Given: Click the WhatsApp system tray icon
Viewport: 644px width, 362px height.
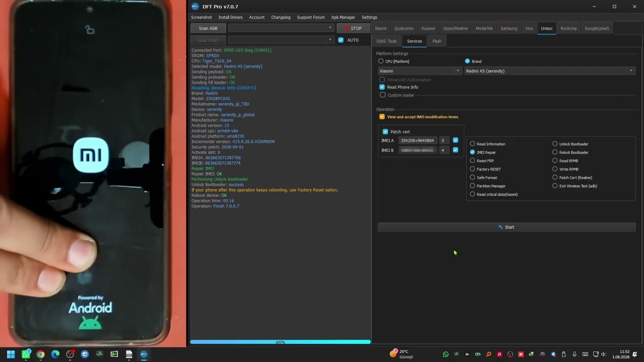Looking at the screenshot, I should pos(445,354).
